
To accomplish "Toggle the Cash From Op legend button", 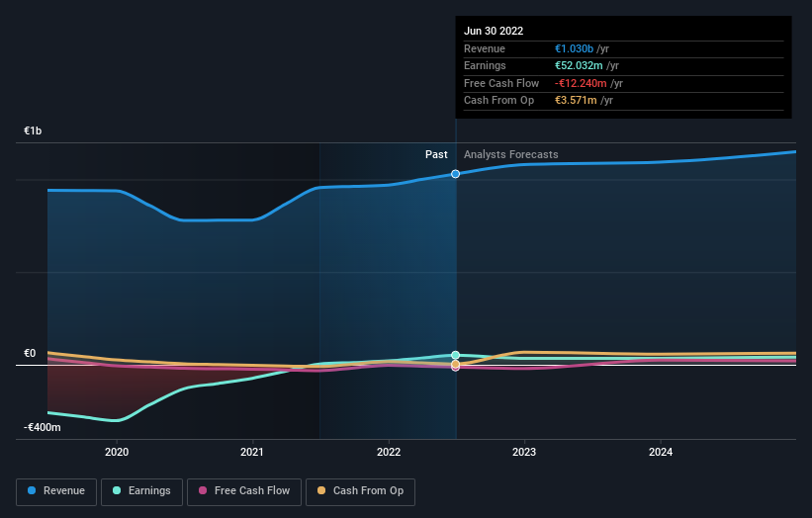I will tap(360, 491).
